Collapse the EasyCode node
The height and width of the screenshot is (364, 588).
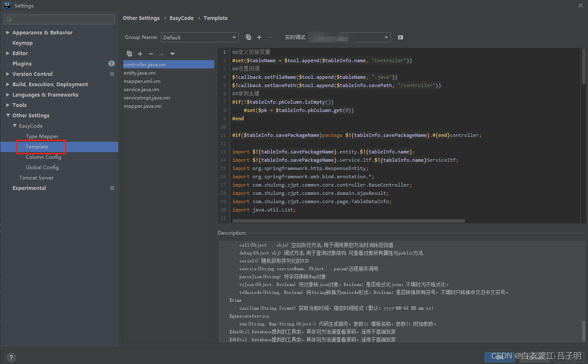coord(15,126)
